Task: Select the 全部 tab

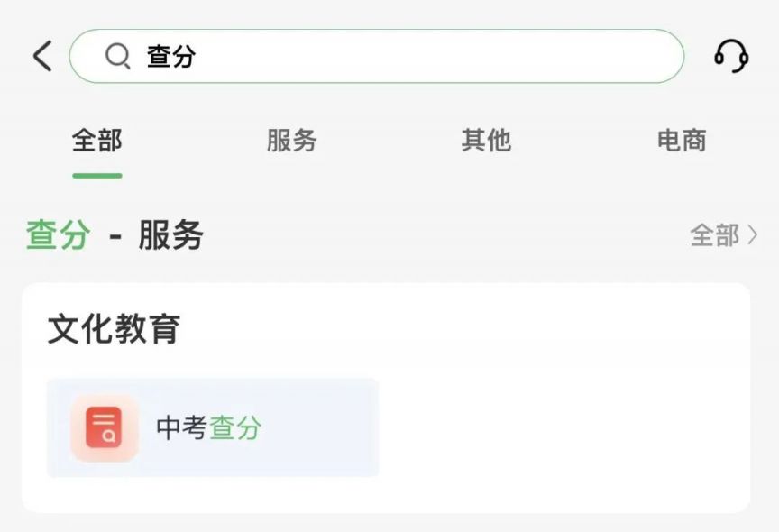Action: (96, 140)
